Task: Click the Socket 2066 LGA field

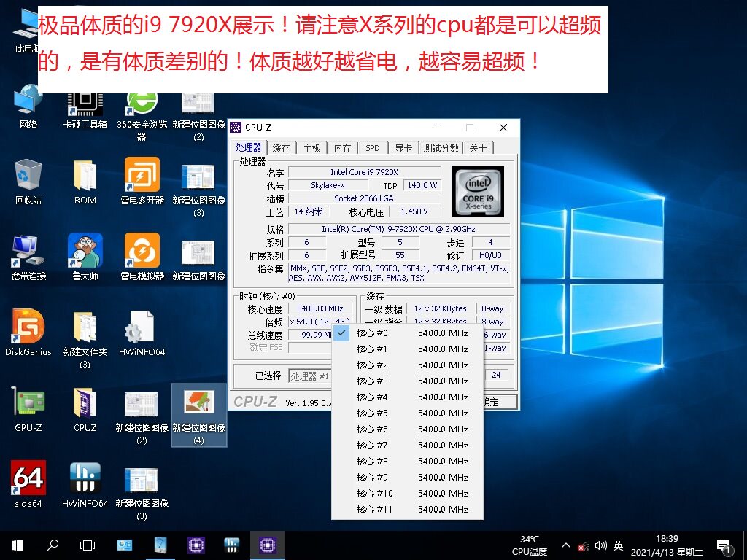Action: (x=365, y=198)
